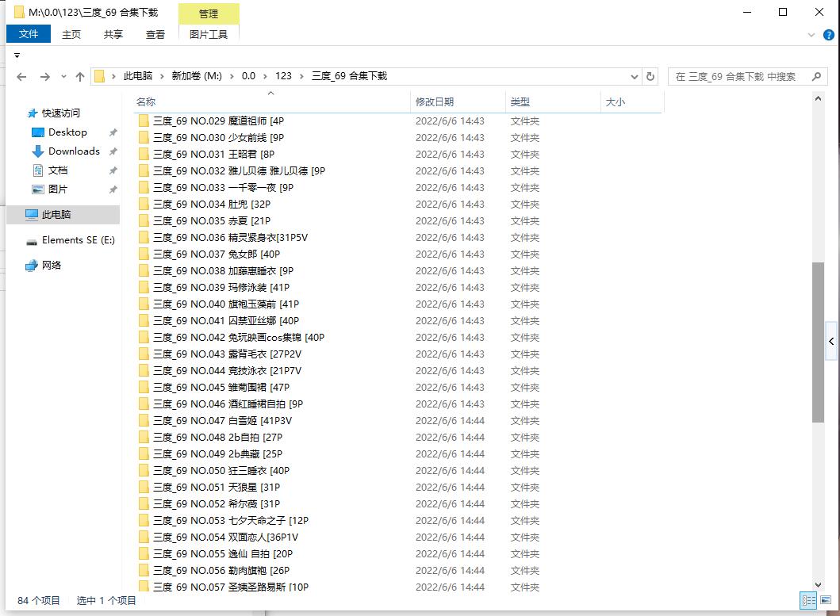Select folder icon for NO.056 勒肉旗袍
Image resolution: width=840 pixels, height=616 pixels.
pos(144,571)
